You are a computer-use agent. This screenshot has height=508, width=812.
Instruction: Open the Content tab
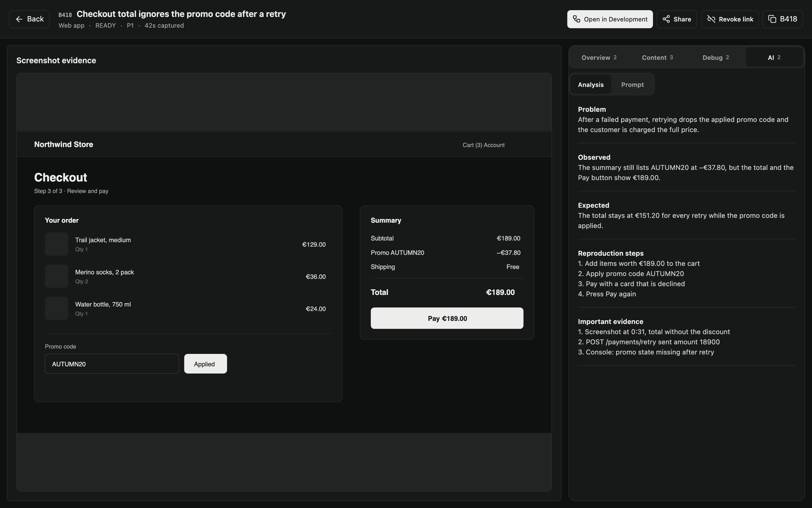click(657, 58)
